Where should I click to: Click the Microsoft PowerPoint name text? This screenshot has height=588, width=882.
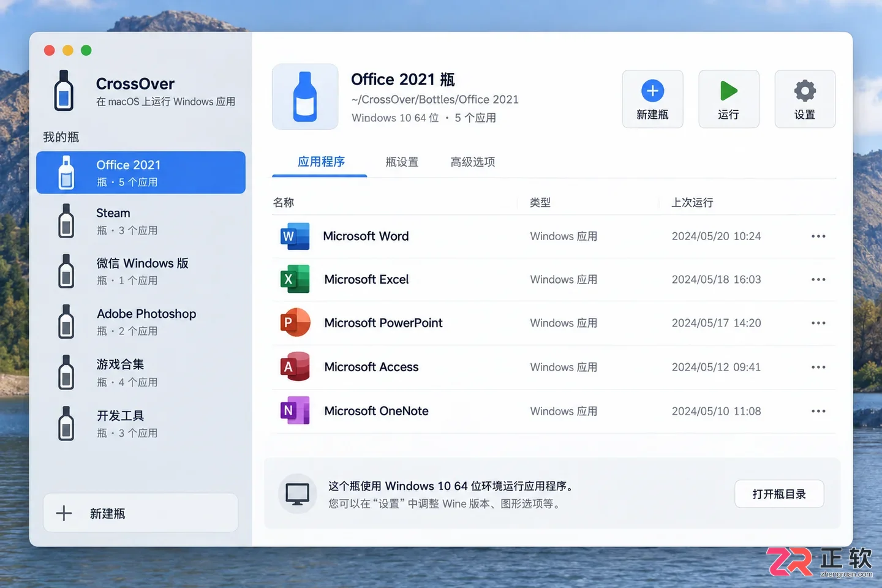[383, 323]
